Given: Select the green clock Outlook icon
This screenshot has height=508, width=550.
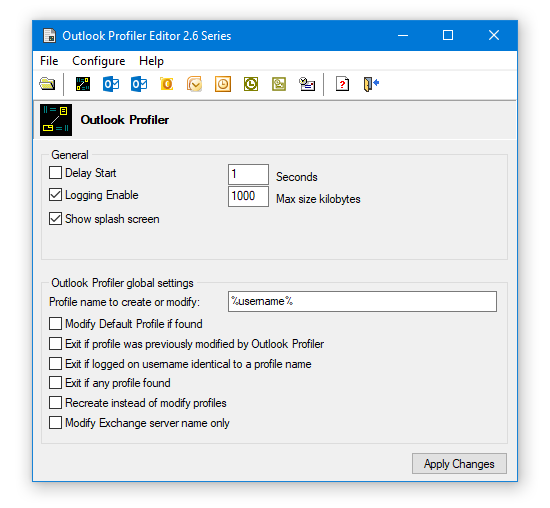Looking at the screenshot, I should click(251, 84).
